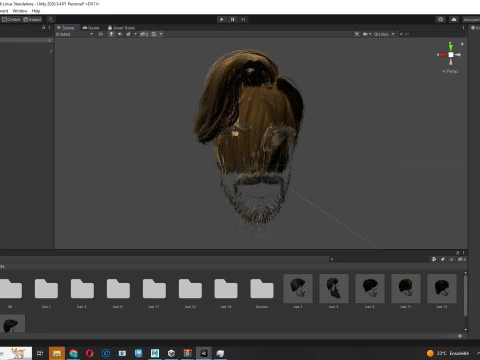Click the green Y axis of the orientation gizmo

pos(451,47)
